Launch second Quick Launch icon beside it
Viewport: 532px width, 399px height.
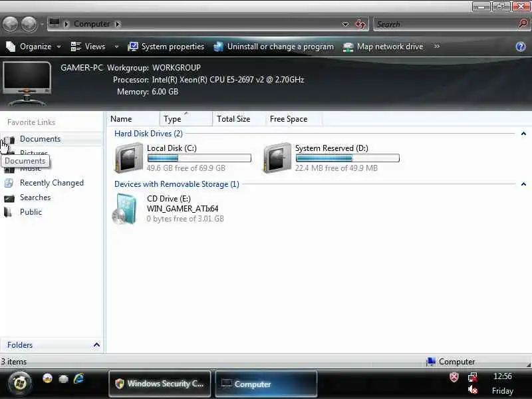point(63,378)
